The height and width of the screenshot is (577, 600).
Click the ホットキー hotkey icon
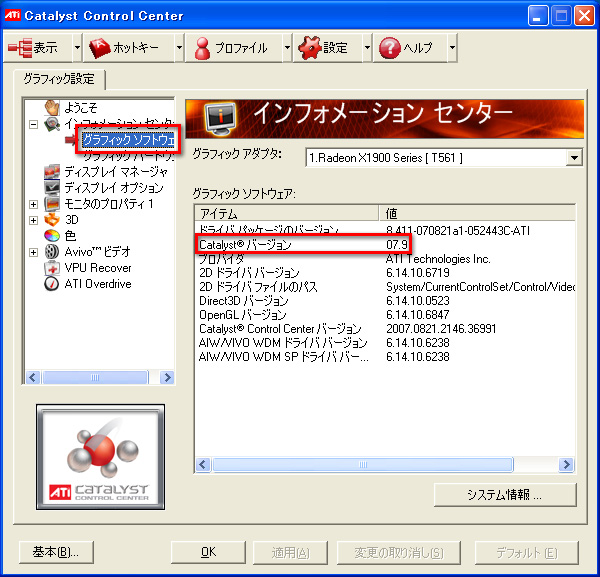click(99, 48)
